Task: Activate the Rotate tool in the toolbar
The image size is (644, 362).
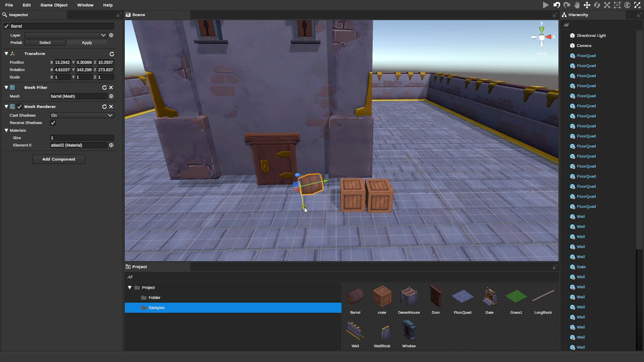Action: (x=597, y=5)
